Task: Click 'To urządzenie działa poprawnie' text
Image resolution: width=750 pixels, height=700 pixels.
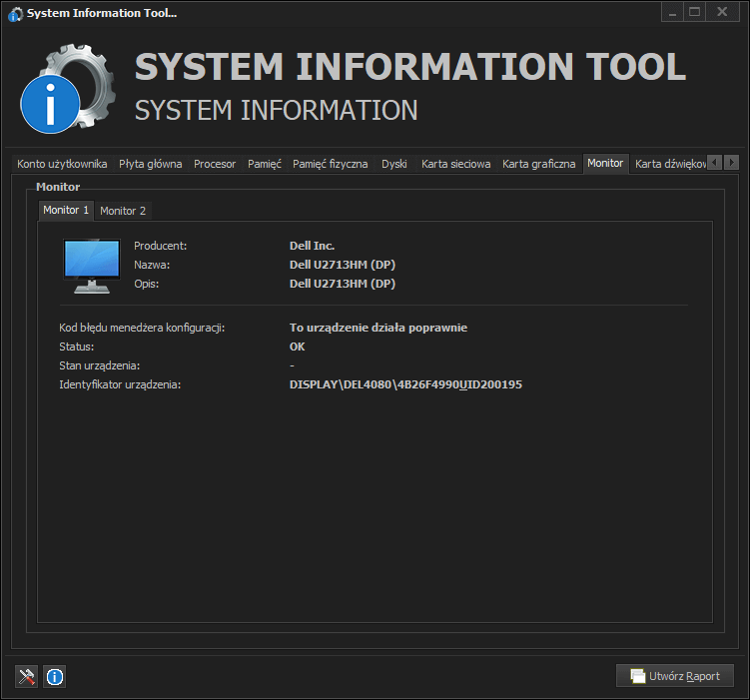Action: click(378, 328)
